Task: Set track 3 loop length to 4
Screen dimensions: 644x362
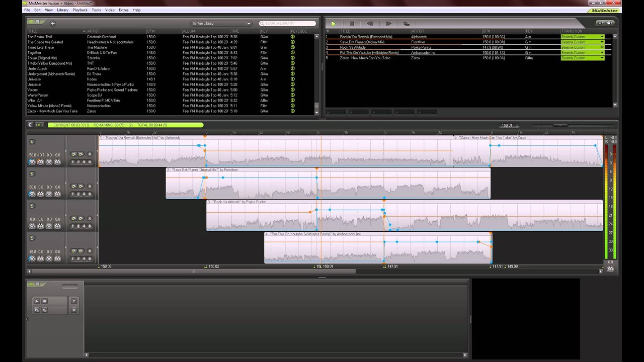Action: point(84,226)
